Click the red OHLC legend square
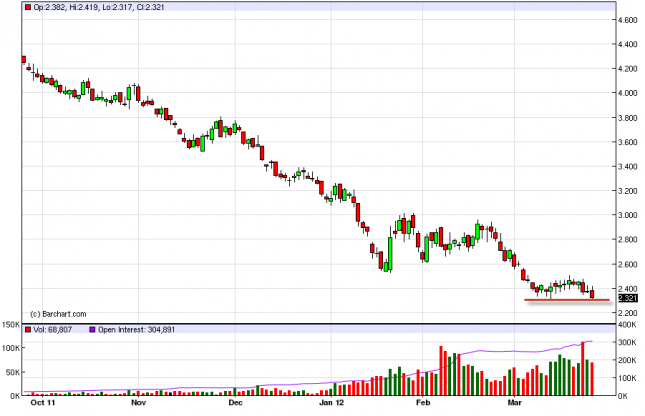This screenshot has width=645, height=416. pyautogui.click(x=28, y=7)
